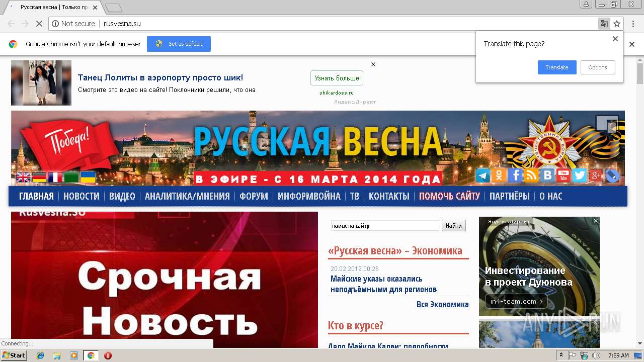Open the YouTube social icon
This screenshot has height=362, width=644.
coord(563,175)
